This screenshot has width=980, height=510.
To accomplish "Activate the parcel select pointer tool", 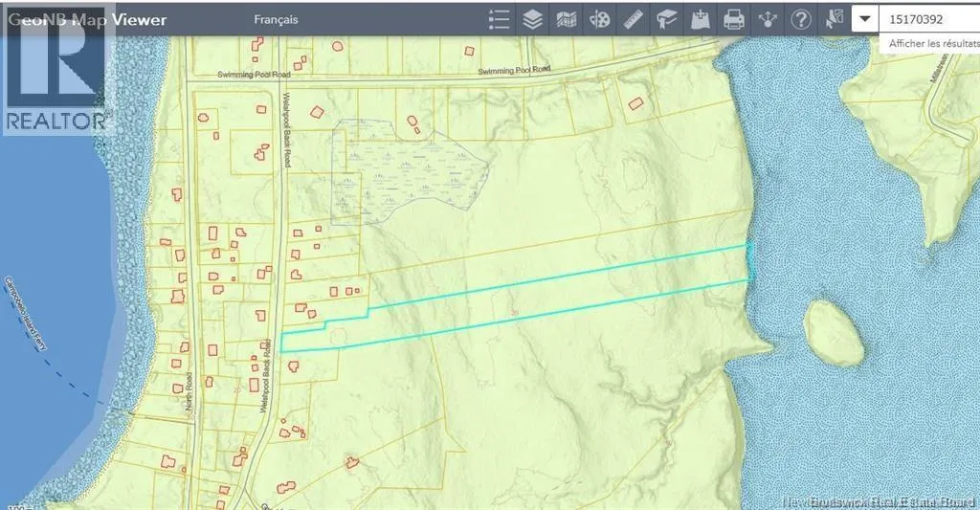I will click(835, 18).
